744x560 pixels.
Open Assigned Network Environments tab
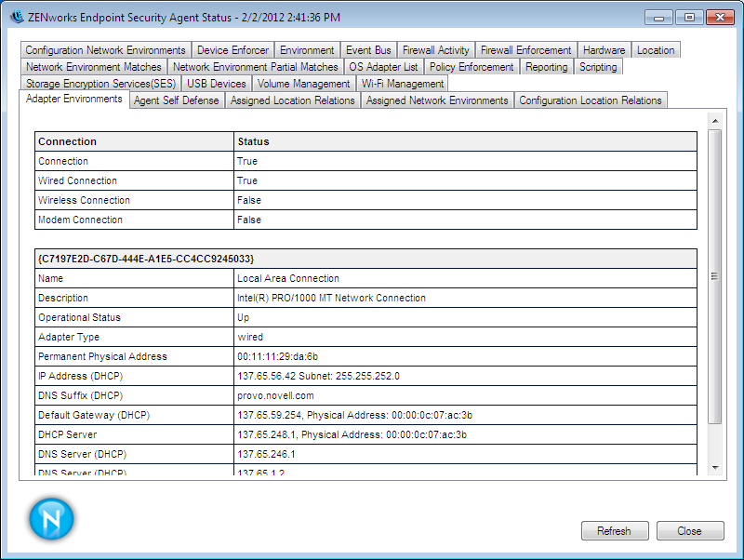coord(437,100)
